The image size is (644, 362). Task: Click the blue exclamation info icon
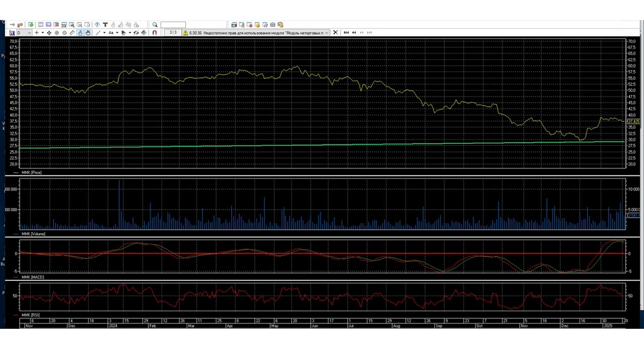pyautogui.click(x=97, y=25)
